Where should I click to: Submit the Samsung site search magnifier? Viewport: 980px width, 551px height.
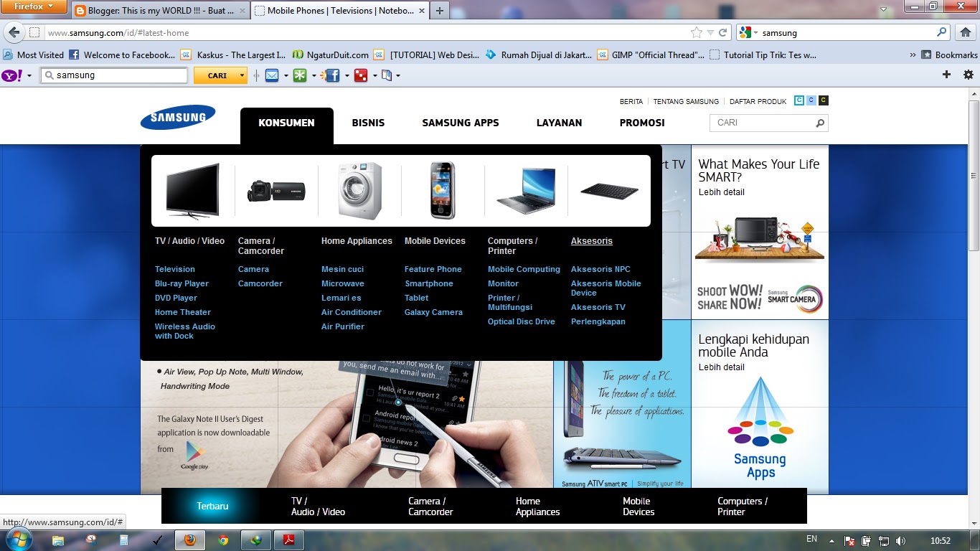(x=820, y=123)
